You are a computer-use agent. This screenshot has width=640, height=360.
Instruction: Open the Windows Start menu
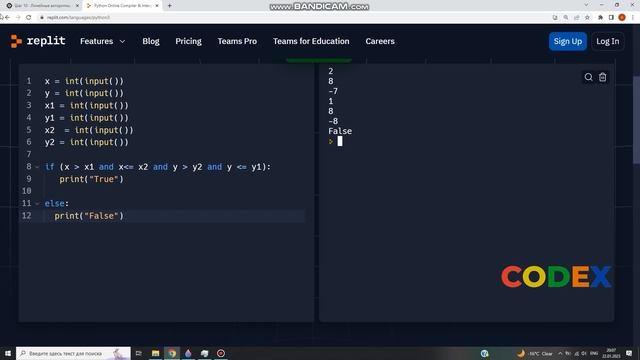click(8, 353)
